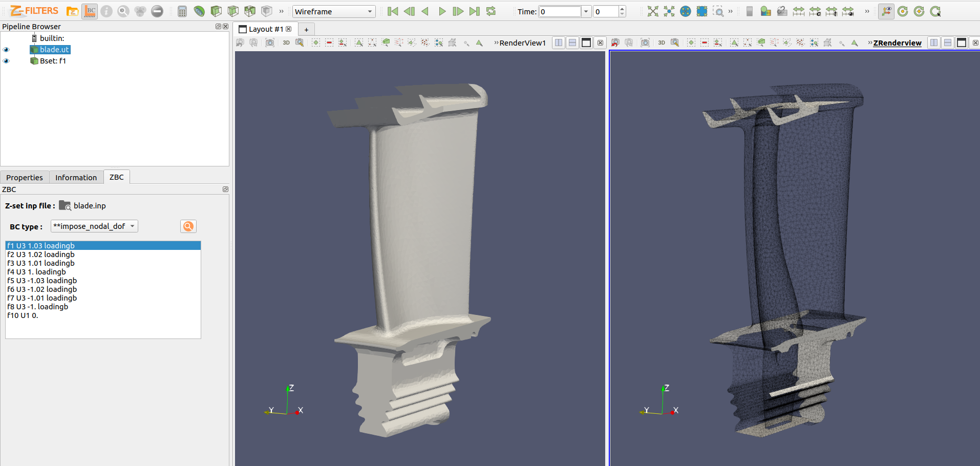The image size is (980, 466).
Task: Select the Layout #1 tab
Action: point(265,29)
